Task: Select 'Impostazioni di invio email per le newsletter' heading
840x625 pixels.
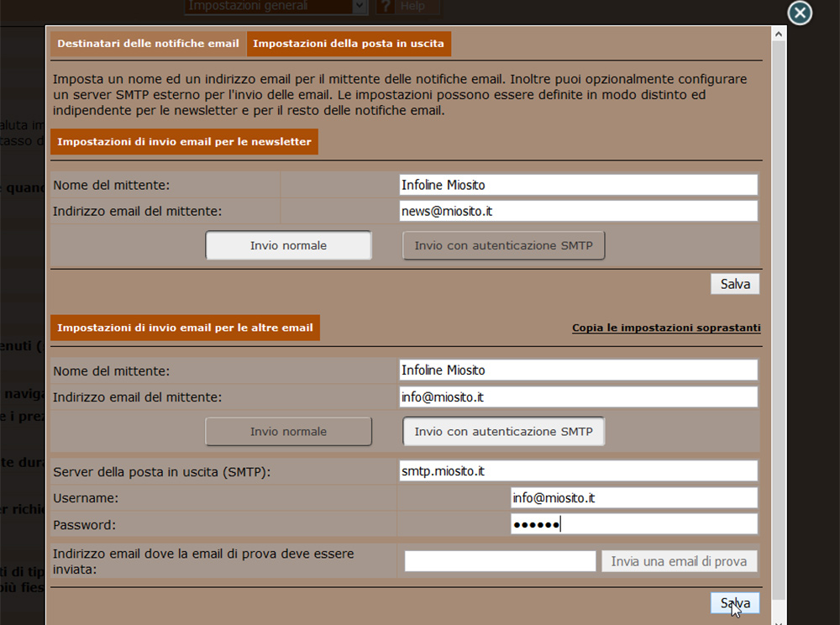Action: click(x=184, y=142)
